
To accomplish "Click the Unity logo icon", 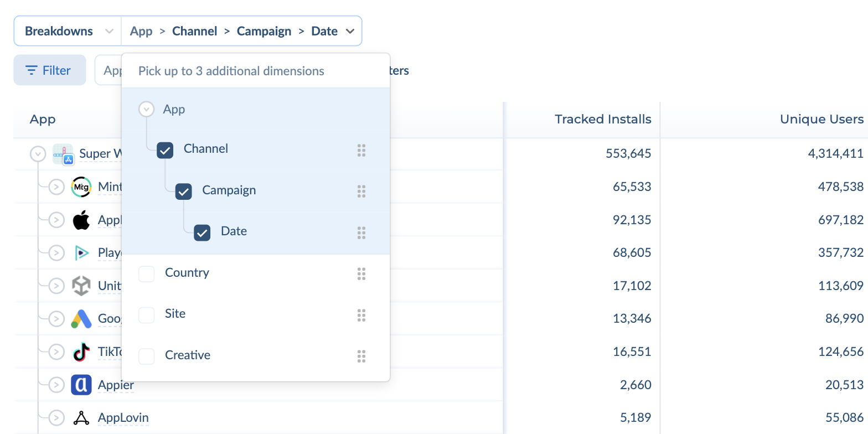I will pos(81,286).
